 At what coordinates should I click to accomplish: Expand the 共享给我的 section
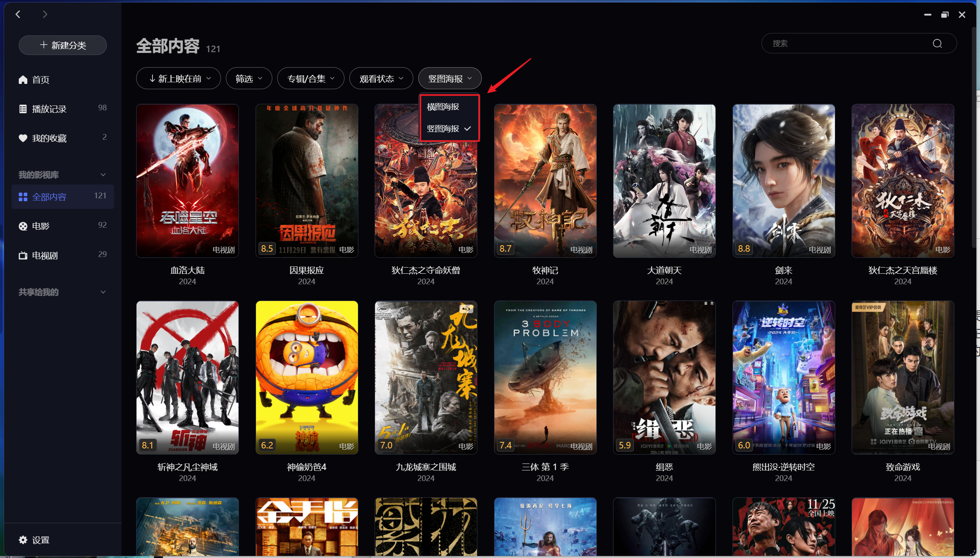coord(103,292)
